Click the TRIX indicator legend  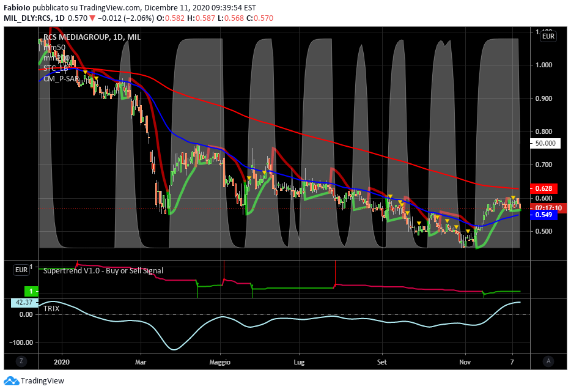[x=51, y=309]
